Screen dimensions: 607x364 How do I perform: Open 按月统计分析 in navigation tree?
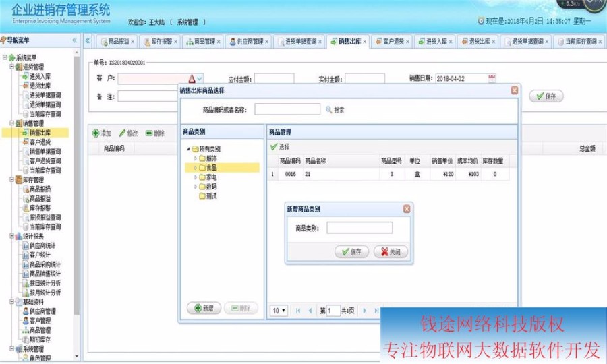(x=45, y=293)
